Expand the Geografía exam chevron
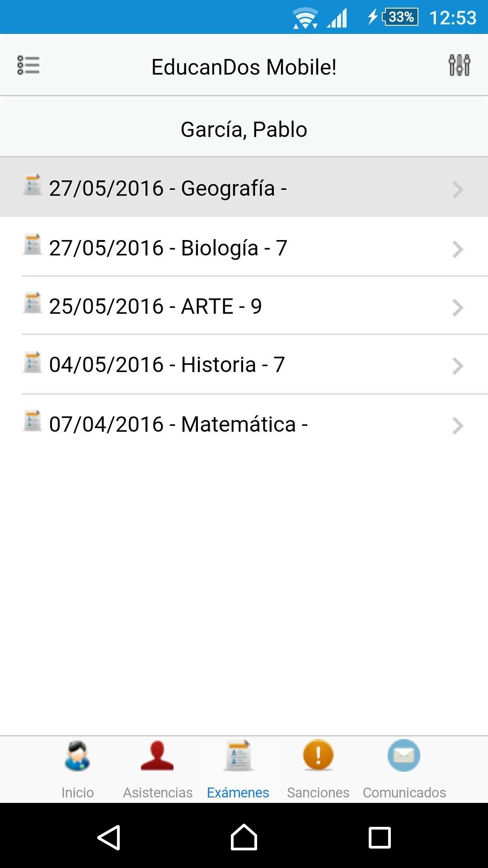Screen dimensions: 488x868 (457, 189)
